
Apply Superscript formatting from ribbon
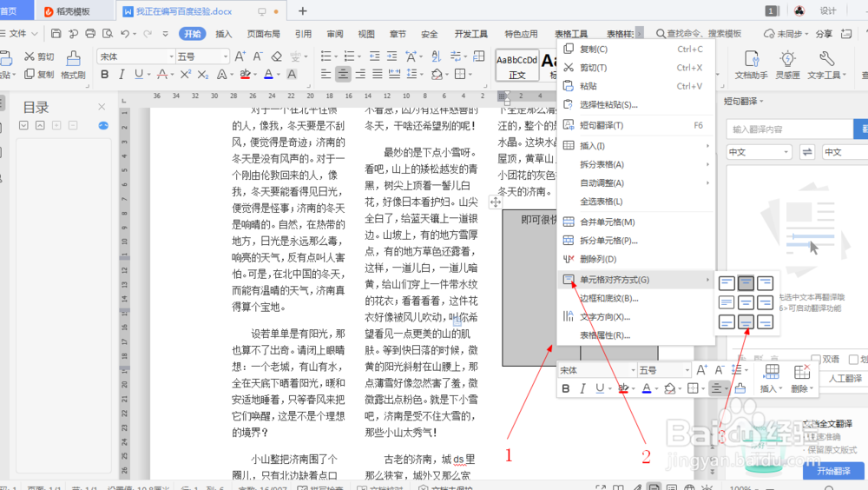[186, 74]
